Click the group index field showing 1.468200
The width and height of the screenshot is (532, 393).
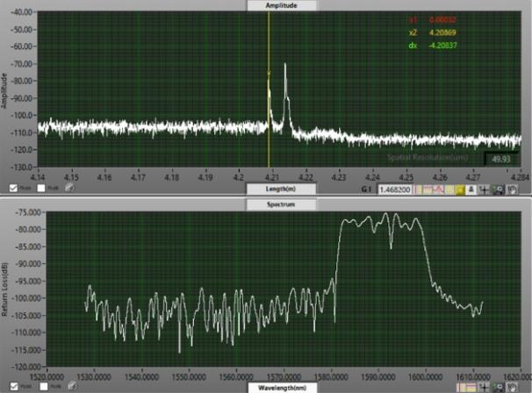pyautogui.click(x=398, y=189)
